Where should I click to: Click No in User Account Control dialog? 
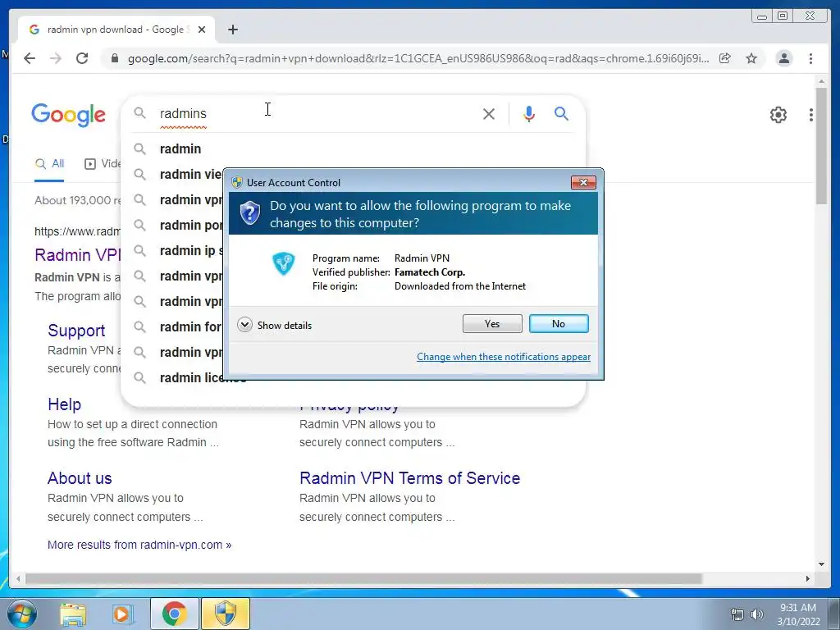pyautogui.click(x=558, y=323)
